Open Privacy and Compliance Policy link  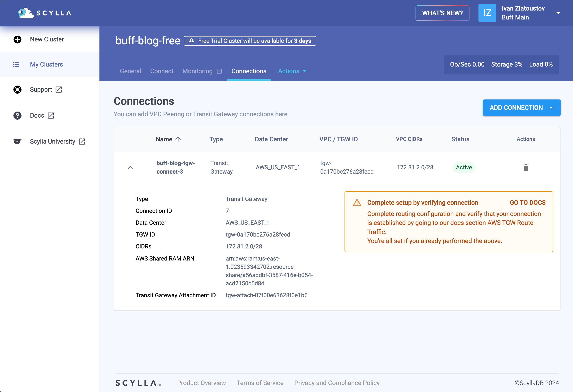(x=337, y=383)
